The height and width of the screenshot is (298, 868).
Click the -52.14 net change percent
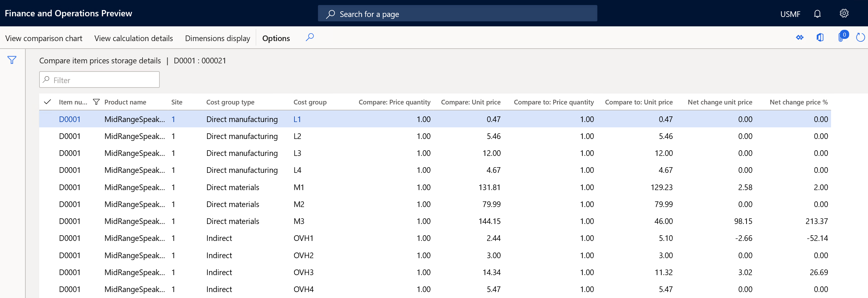[x=817, y=238]
